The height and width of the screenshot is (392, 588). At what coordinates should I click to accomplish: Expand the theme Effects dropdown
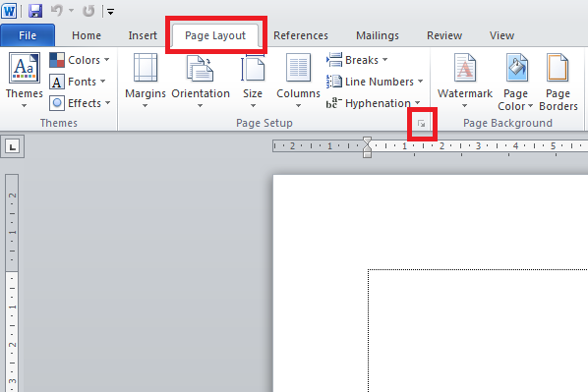coord(80,103)
